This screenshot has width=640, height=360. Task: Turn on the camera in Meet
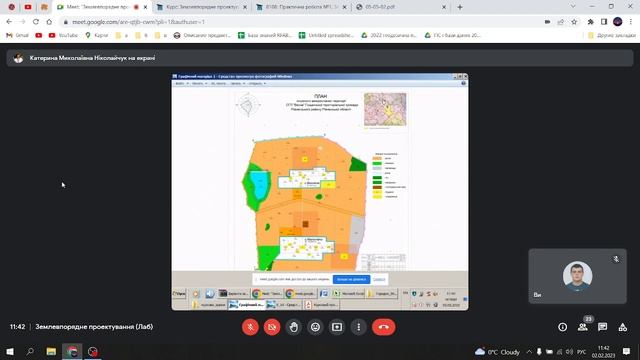[272, 327]
